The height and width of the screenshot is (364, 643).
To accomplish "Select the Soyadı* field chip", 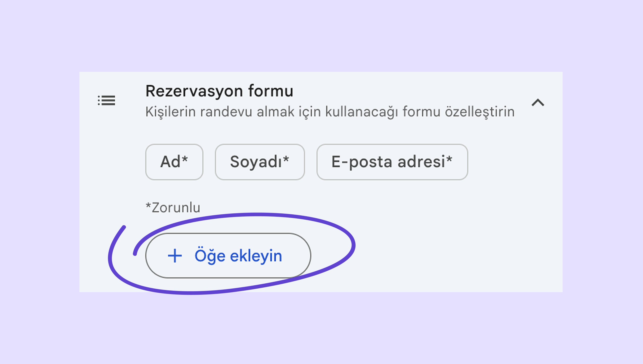I will pyautogui.click(x=260, y=162).
